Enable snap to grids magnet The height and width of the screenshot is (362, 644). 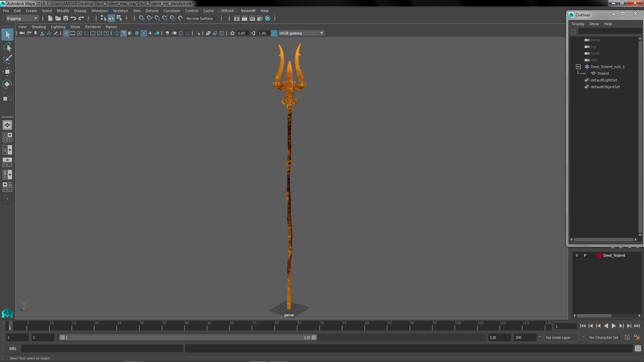(142, 18)
